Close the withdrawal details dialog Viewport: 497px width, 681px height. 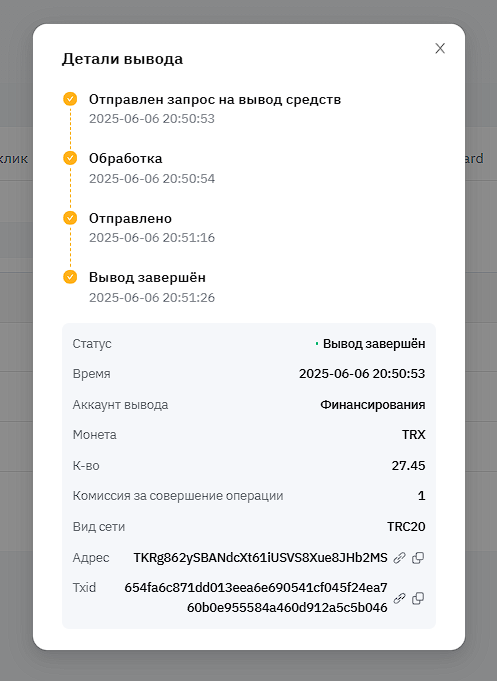tap(440, 48)
